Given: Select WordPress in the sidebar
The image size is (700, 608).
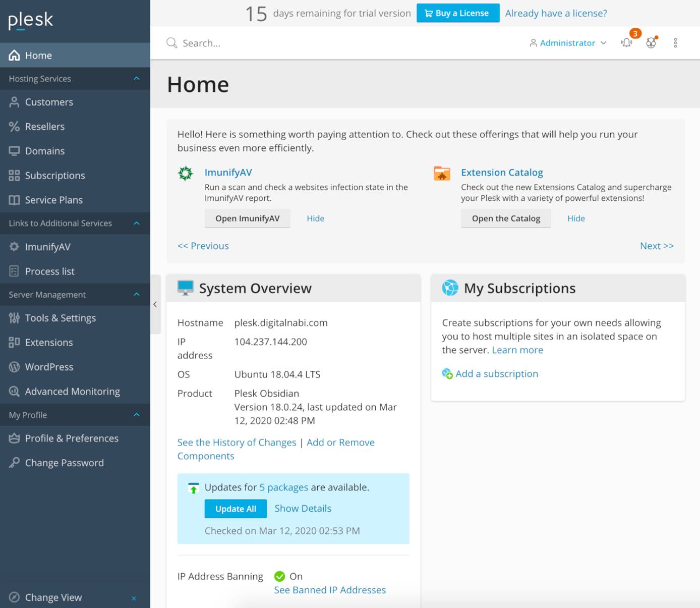Looking at the screenshot, I should [x=49, y=367].
